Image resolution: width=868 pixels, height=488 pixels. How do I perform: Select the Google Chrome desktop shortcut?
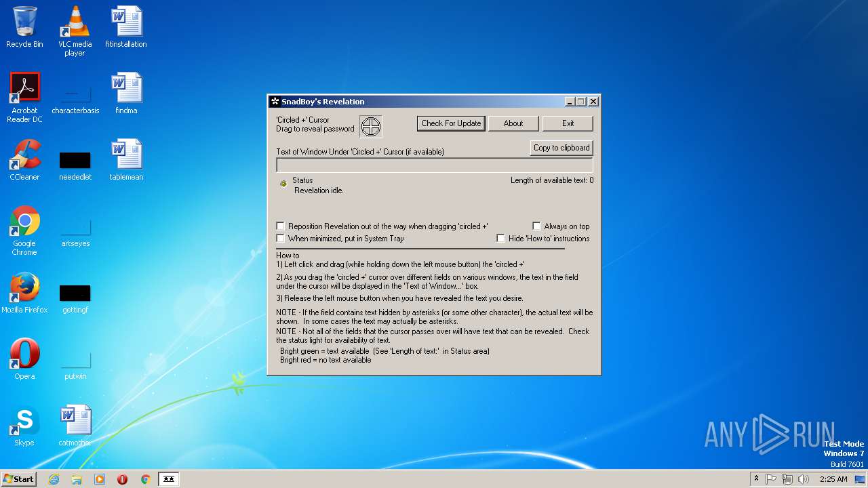[24, 230]
